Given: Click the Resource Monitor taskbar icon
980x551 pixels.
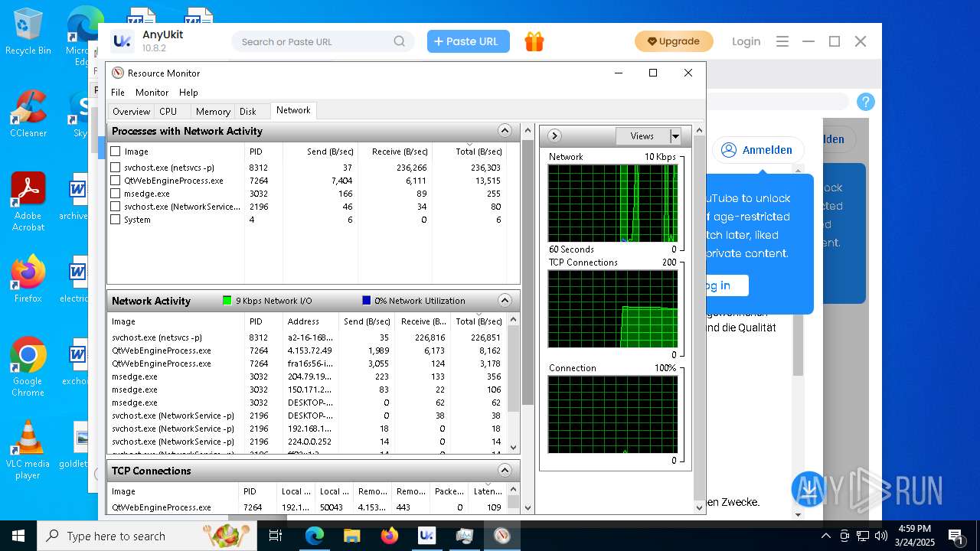Looking at the screenshot, I should tap(501, 536).
